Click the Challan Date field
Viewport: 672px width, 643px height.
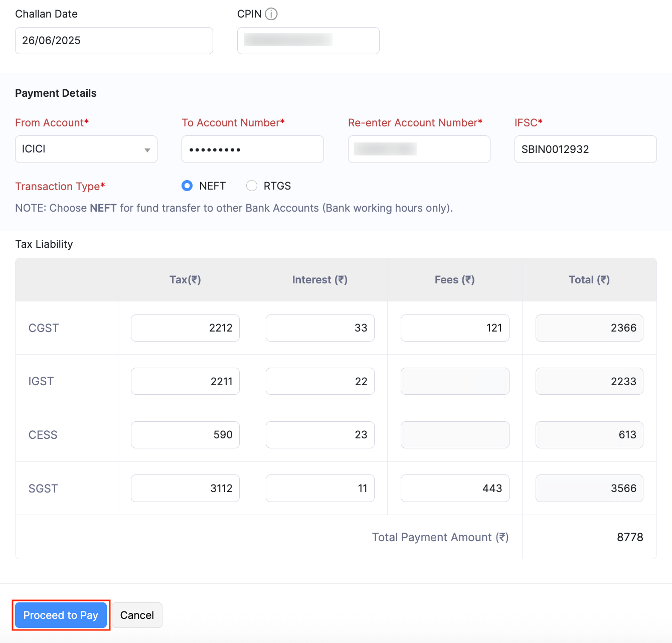pyautogui.click(x=114, y=40)
